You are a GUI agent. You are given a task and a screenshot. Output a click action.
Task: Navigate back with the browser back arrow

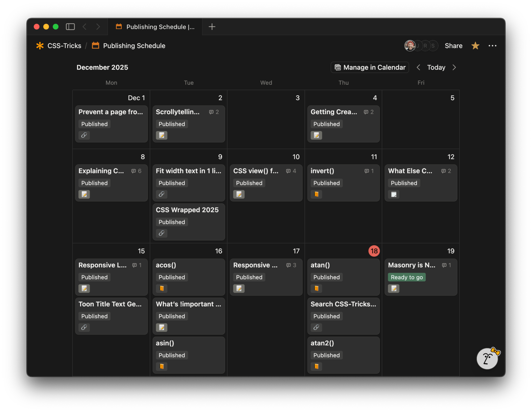tap(85, 27)
